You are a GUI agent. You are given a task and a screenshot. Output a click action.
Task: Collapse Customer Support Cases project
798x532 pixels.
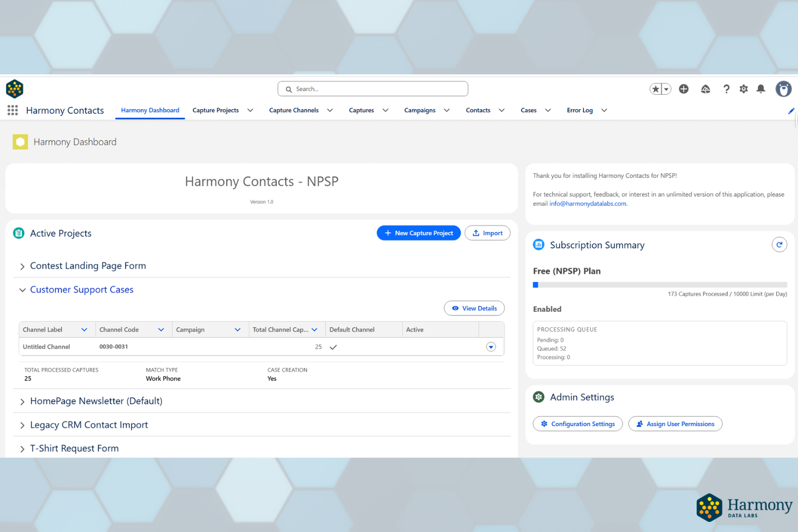pos(22,290)
